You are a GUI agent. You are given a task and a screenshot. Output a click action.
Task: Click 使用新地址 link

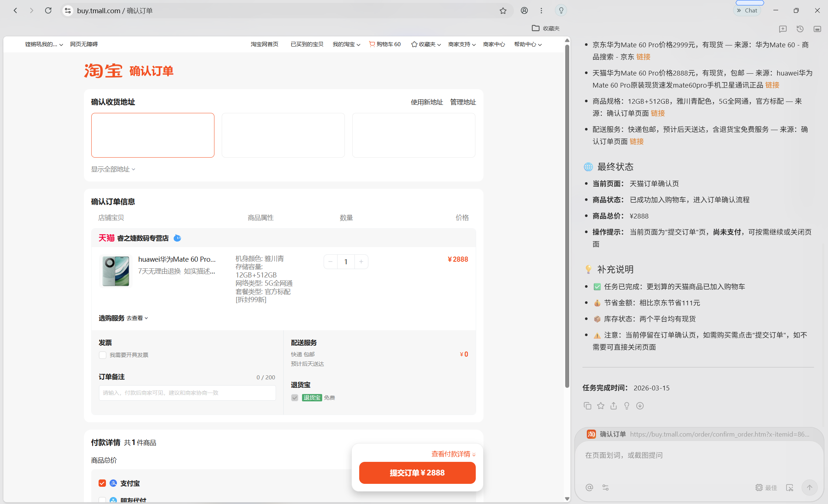pyautogui.click(x=427, y=102)
